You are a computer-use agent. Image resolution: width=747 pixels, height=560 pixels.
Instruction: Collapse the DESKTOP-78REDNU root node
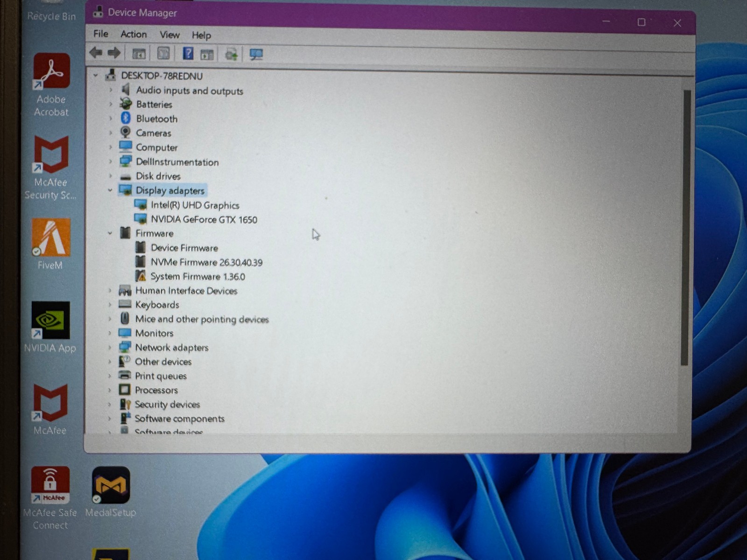point(96,75)
